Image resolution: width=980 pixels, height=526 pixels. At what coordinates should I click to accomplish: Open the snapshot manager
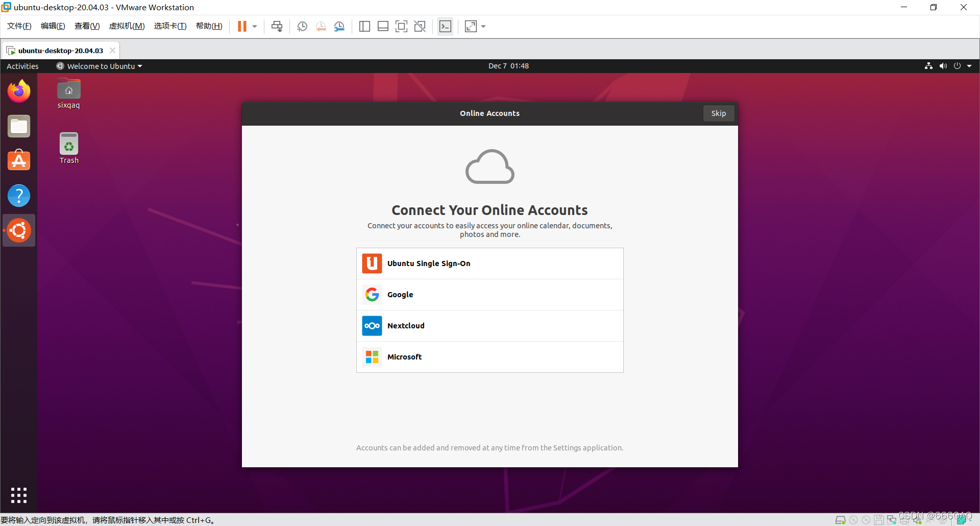[x=339, y=27]
